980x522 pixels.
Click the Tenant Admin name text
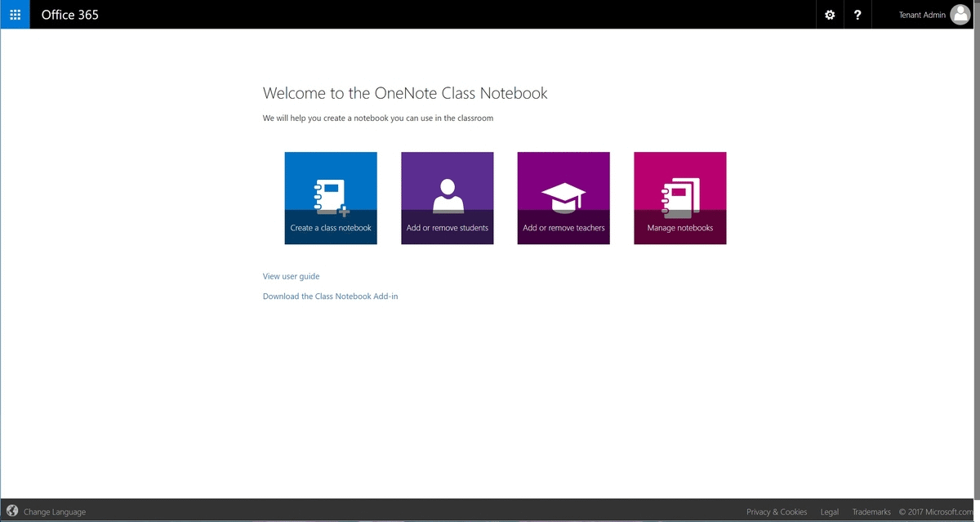922,15
